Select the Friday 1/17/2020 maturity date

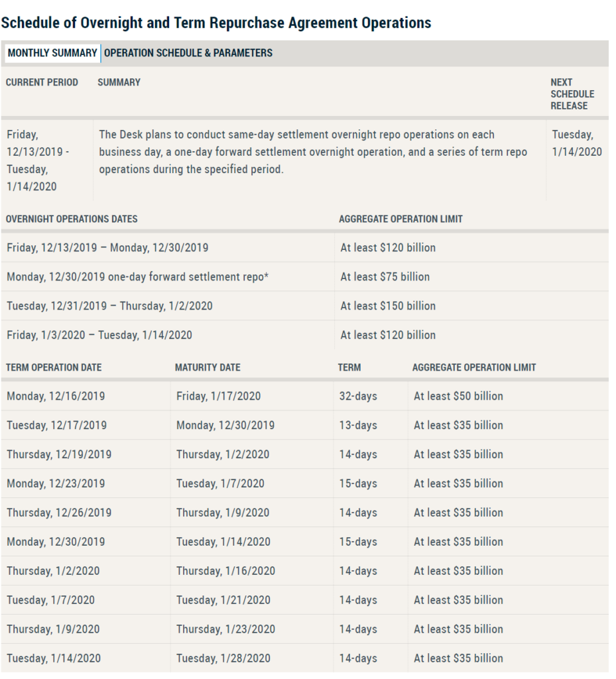pyautogui.click(x=219, y=397)
